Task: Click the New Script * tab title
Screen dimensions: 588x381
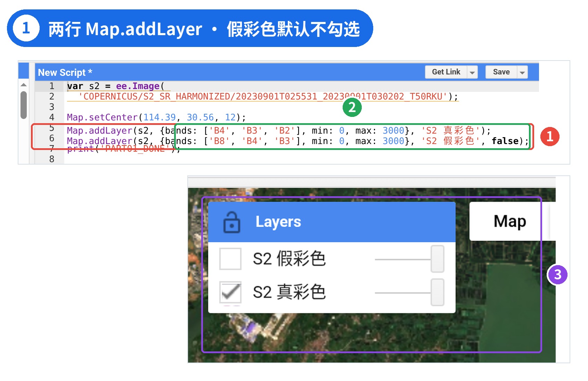Action: click(65, 72)
